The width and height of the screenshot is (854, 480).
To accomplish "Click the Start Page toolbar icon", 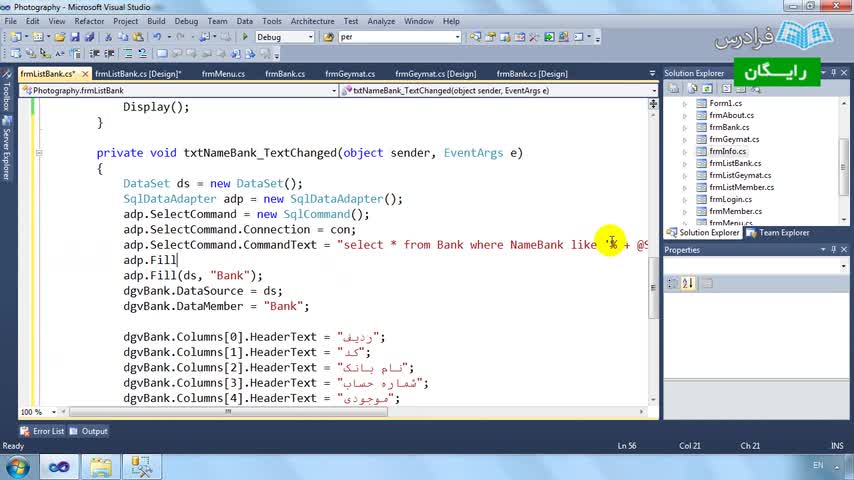I will [x=549, y=37].
